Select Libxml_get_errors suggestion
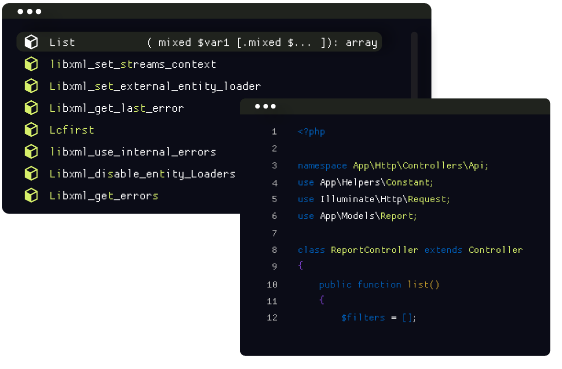 pos(104,196)
